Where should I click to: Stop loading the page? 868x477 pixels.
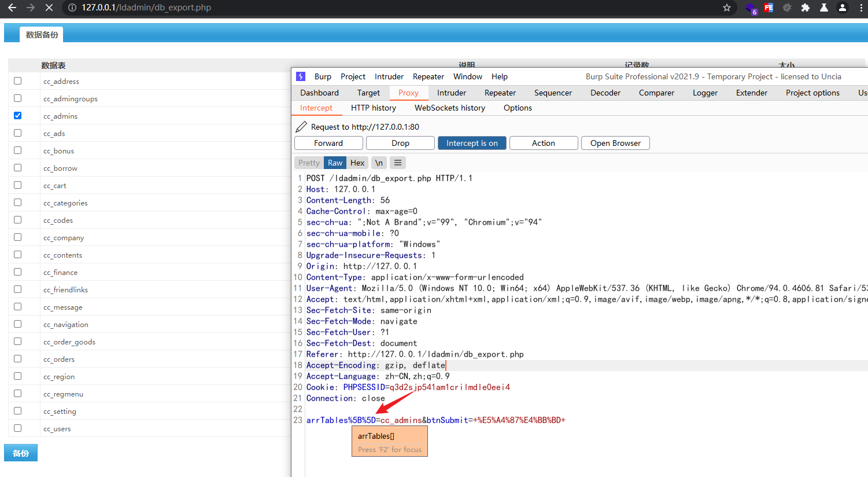[49, 8]
